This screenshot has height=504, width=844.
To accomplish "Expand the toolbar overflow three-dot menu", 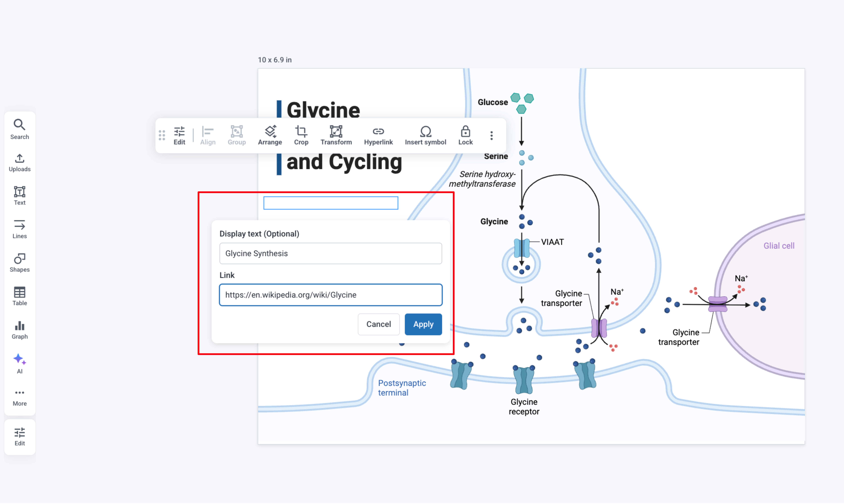I will click(x=491, y=135).
